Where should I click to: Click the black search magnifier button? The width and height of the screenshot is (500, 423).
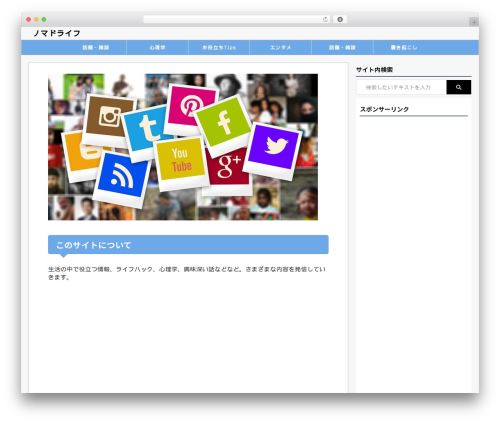pos(459,87)
